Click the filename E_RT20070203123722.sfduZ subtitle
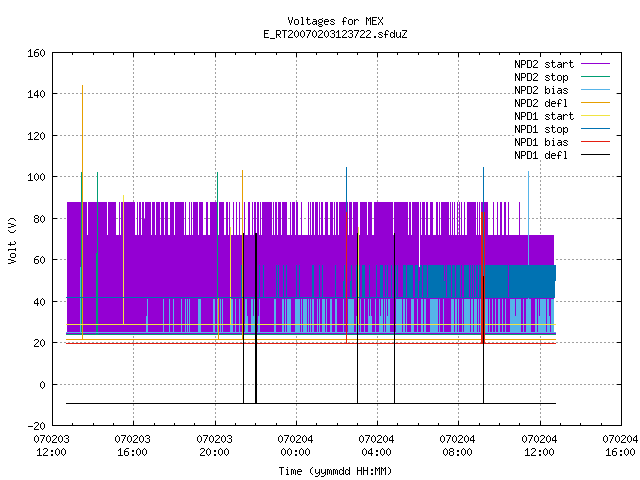The width and height of the screenshot is (640, 480). coord(335,34)
